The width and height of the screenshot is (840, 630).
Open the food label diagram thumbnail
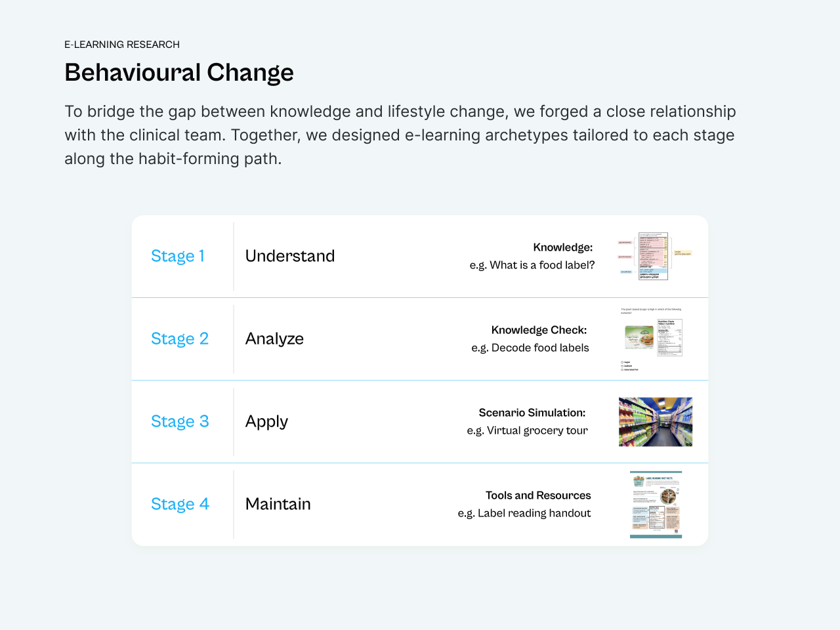(655, 256)
